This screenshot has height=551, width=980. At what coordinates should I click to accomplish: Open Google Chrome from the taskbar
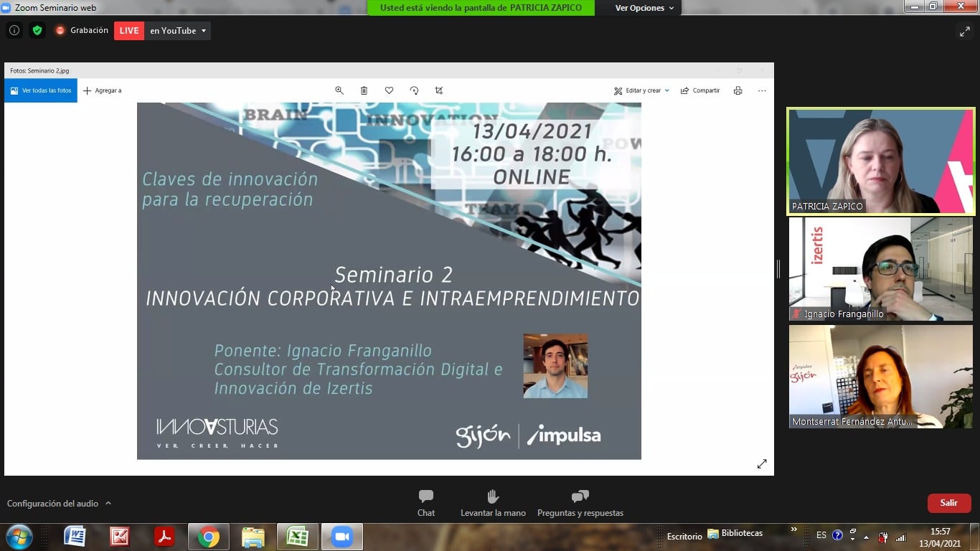(x=209, y=537)
